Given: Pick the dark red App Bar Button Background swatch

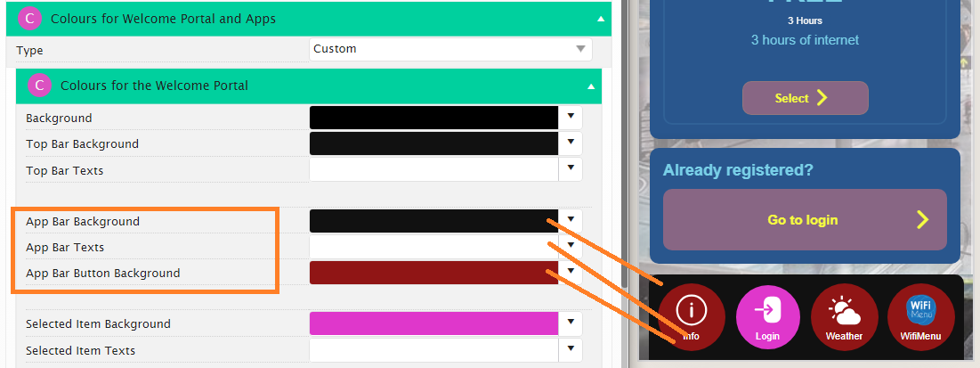Looking at the screenshot, I should (433, 273).
